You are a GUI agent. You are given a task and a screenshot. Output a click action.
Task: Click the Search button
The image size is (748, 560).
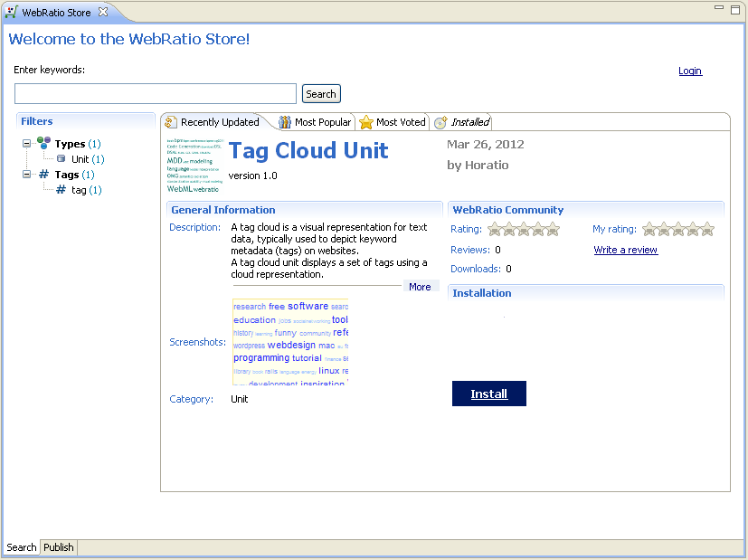coord(321,94)
